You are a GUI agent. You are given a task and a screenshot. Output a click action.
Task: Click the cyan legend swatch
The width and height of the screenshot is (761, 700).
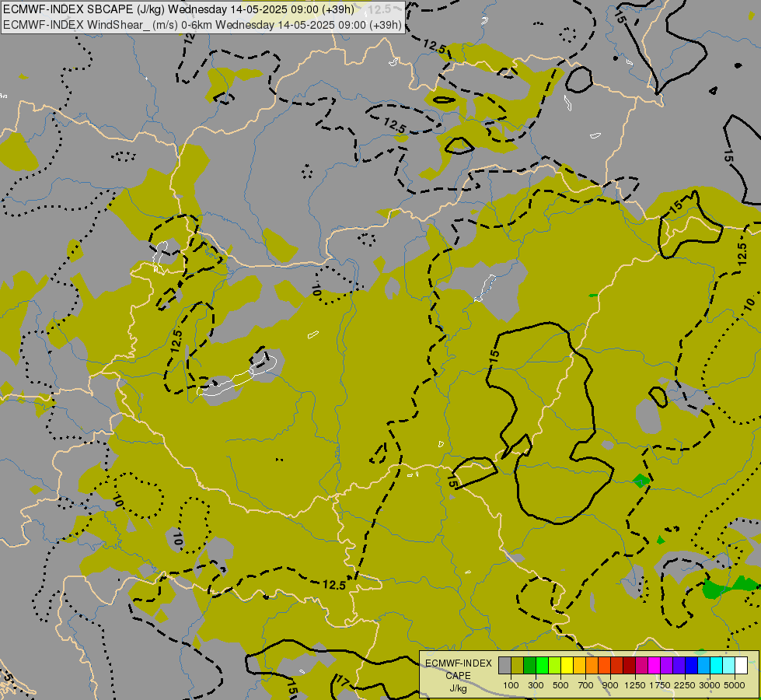(716, 665)
